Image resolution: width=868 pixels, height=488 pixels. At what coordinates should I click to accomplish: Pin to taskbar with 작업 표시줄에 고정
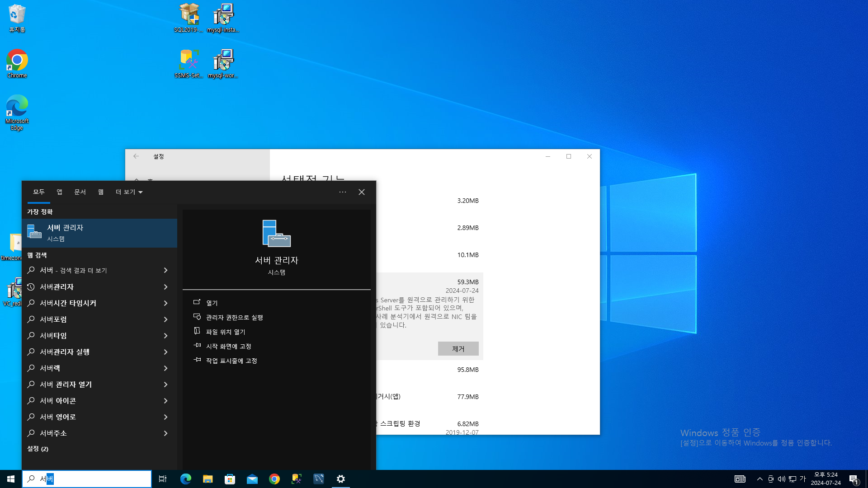pos(231,361)
